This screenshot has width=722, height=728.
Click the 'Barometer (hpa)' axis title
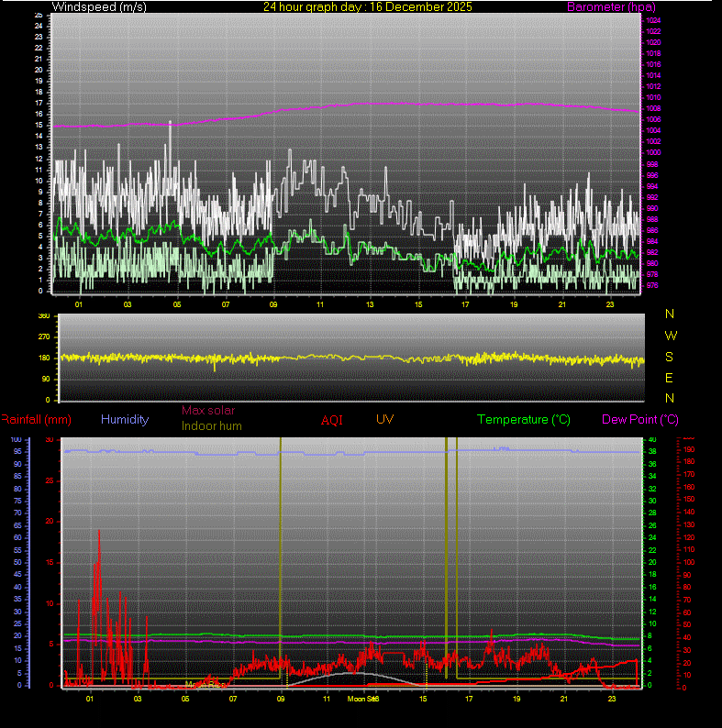click(x=611, y=7)
